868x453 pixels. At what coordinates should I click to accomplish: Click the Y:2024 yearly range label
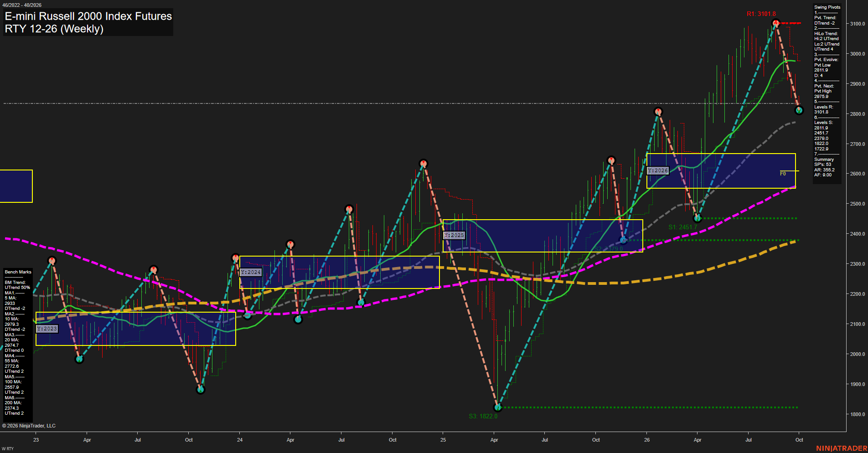click(251, 272)
